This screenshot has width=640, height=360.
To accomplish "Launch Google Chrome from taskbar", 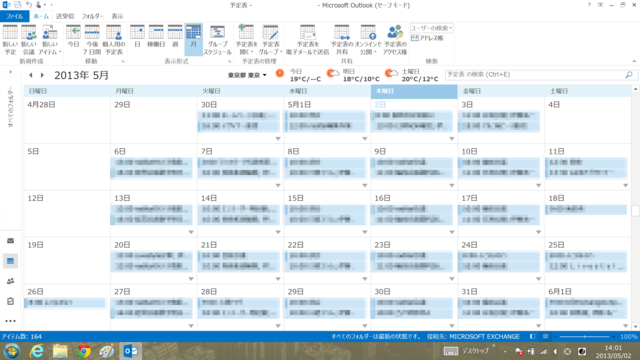I will [x=83, y=351].
